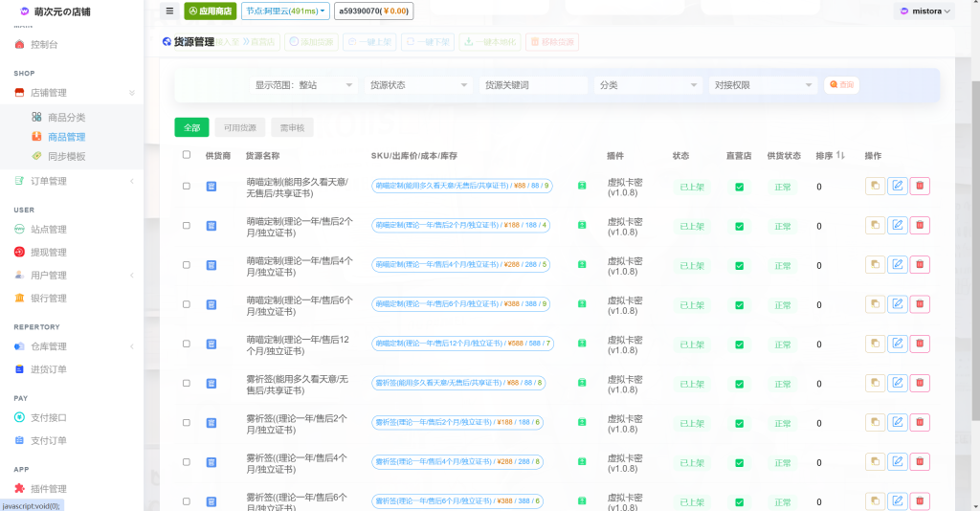Tick checkbox for 萌喵定制 ¥188 row

click(187, 226)
